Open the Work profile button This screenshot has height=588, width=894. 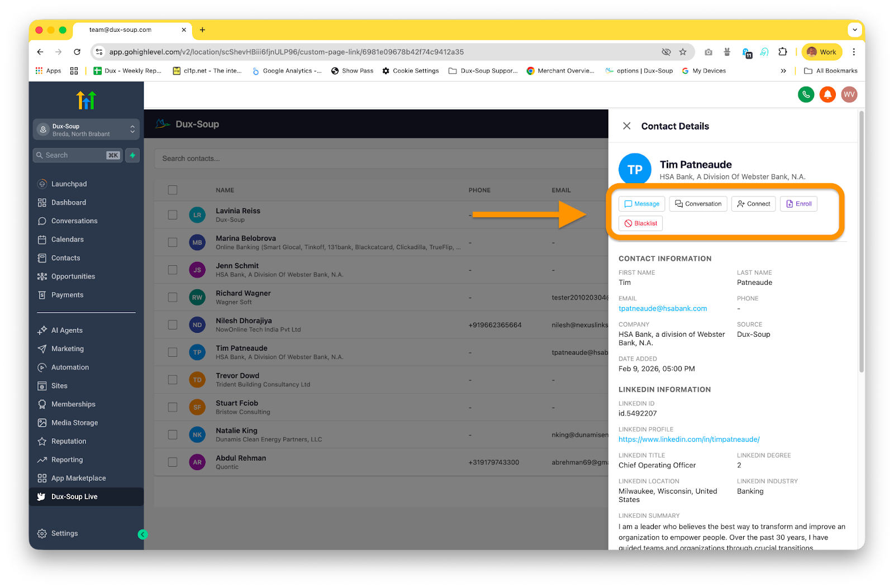pyautogui.click(x=822, y=52)
